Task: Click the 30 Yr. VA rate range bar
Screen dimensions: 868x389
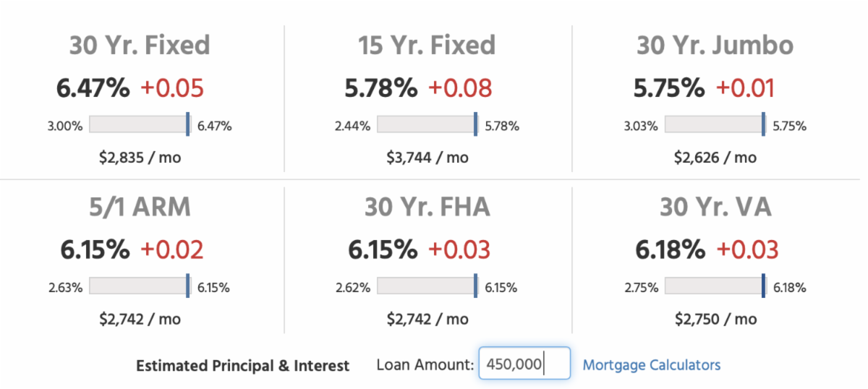Action: pos(714,286)
